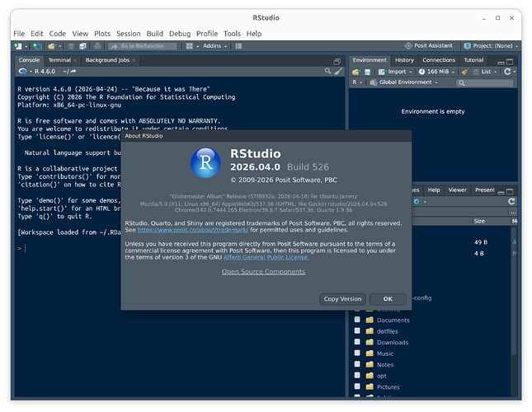Viewport: 532px width, 412px height.
Task: Click the Save All documents icon
Action: point(82,46)
